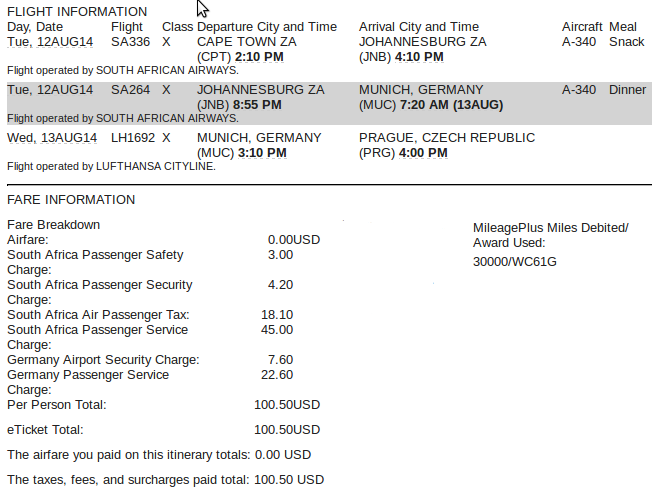Click the Lufthansa Cityline operator note
This screenshot has height=493, width=660.
click(x=111, y=166)
